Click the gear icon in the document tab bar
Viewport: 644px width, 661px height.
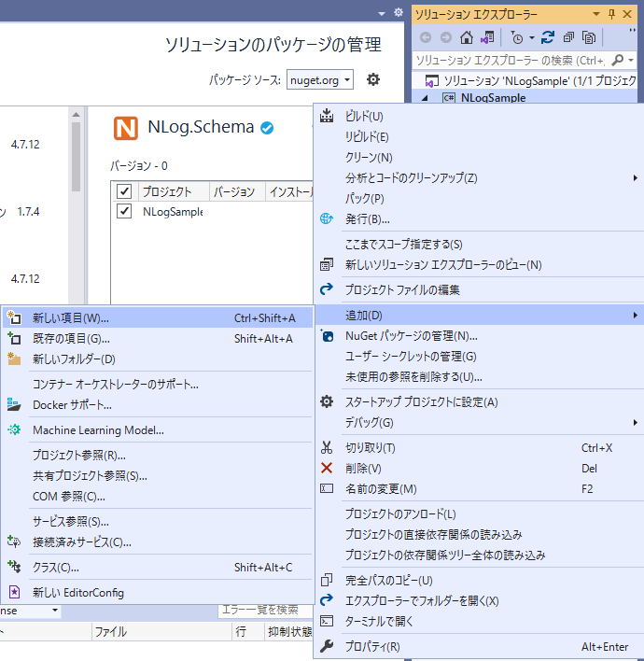coord(399,12)
